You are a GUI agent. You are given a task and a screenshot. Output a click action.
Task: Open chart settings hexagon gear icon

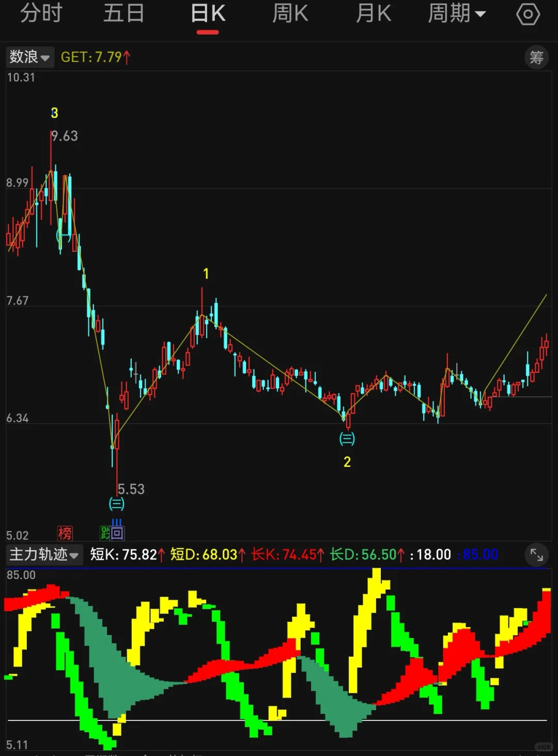(x=528, y=14)
